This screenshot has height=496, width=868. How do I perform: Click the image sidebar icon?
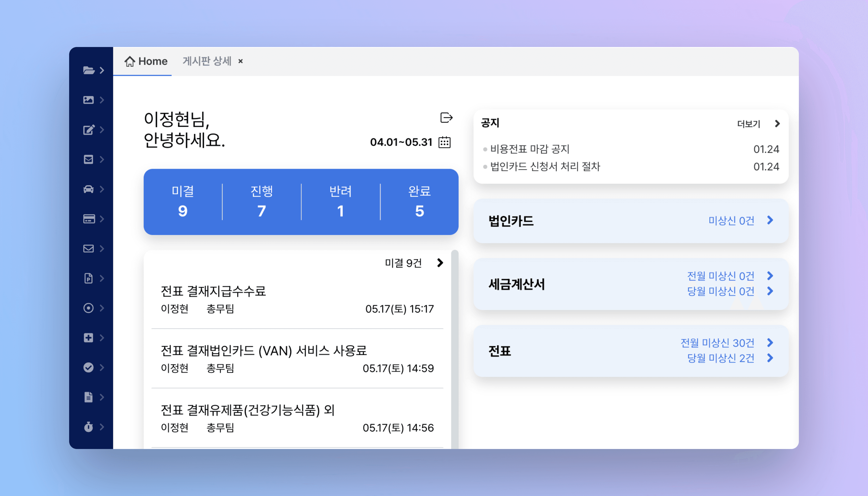pyautogui.click(x=89, y=100)
